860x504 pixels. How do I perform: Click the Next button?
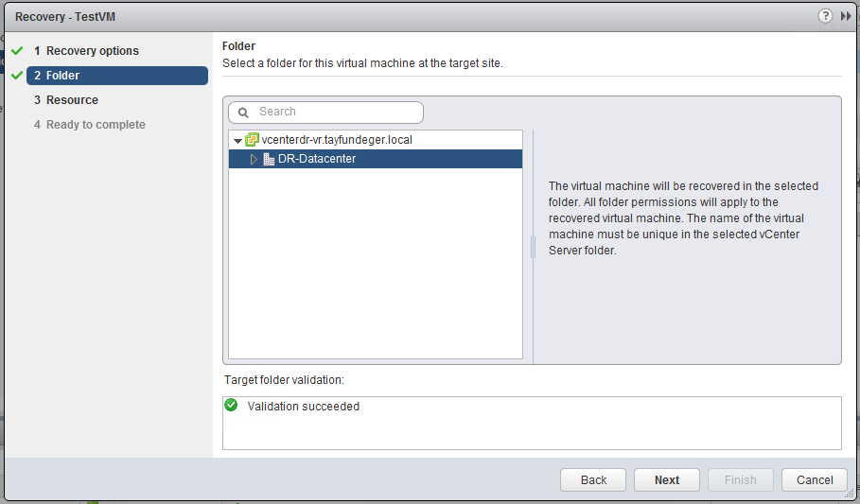[x=666, y=479]
